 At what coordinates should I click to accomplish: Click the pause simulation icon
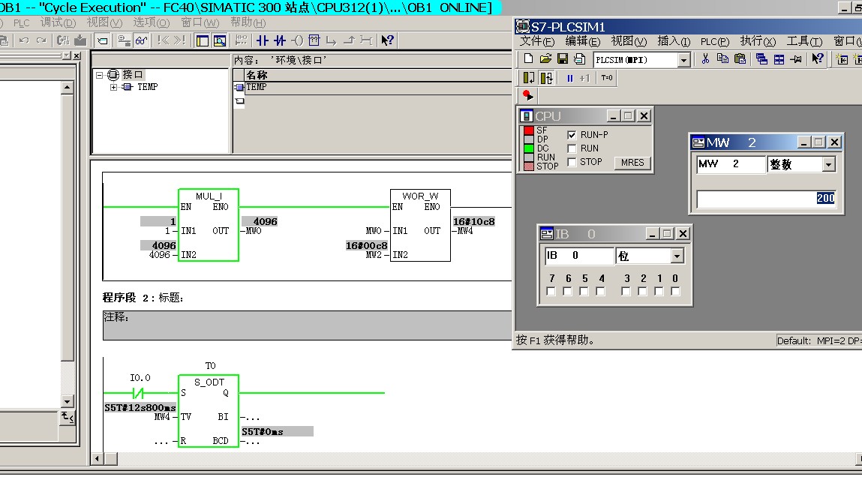[x=569, y=78]
